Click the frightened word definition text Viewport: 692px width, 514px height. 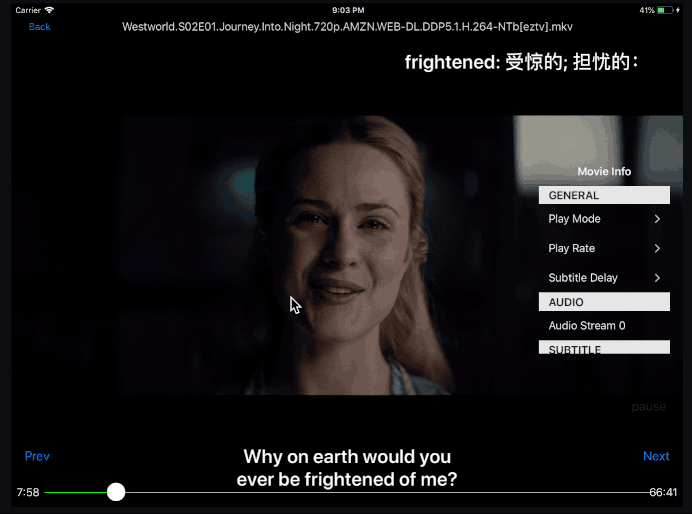521,62
